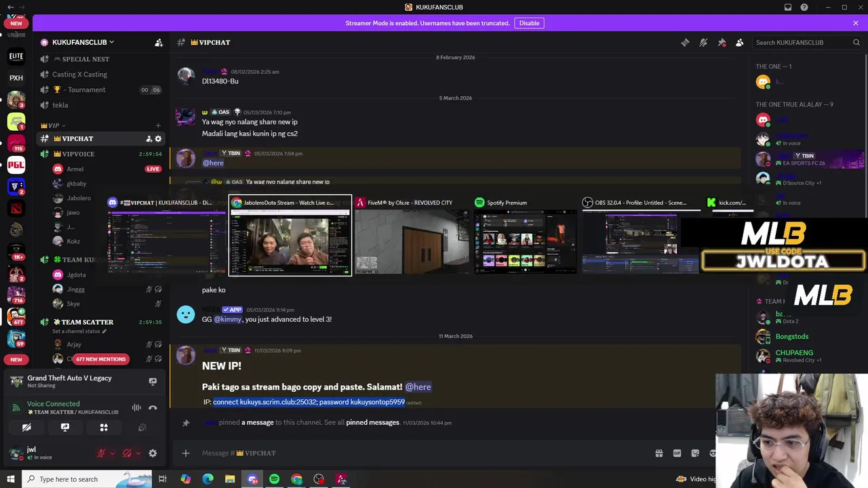Screen dimensions: 868x488
Task: Open Task View on taskbar
Action: (163, 479)
